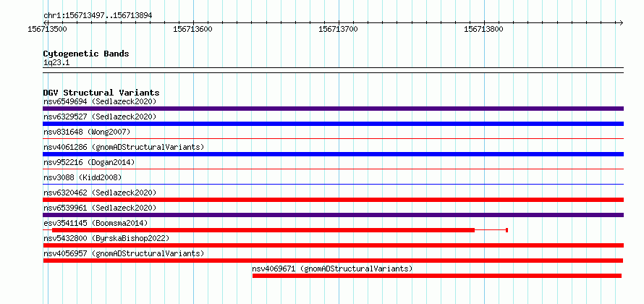
Task: Click the thin red line for nsv952216
Action: pyautogui.click(x=333, y=169)
